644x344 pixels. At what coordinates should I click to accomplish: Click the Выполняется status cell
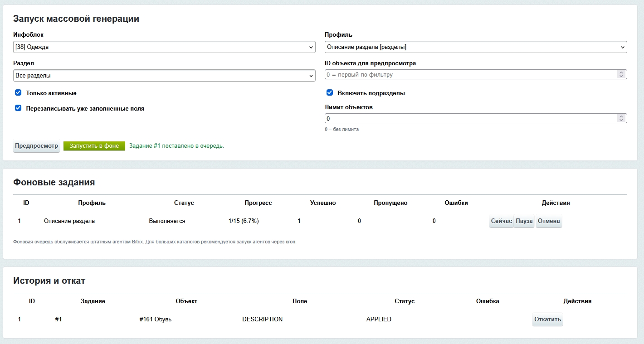point(167,221)
